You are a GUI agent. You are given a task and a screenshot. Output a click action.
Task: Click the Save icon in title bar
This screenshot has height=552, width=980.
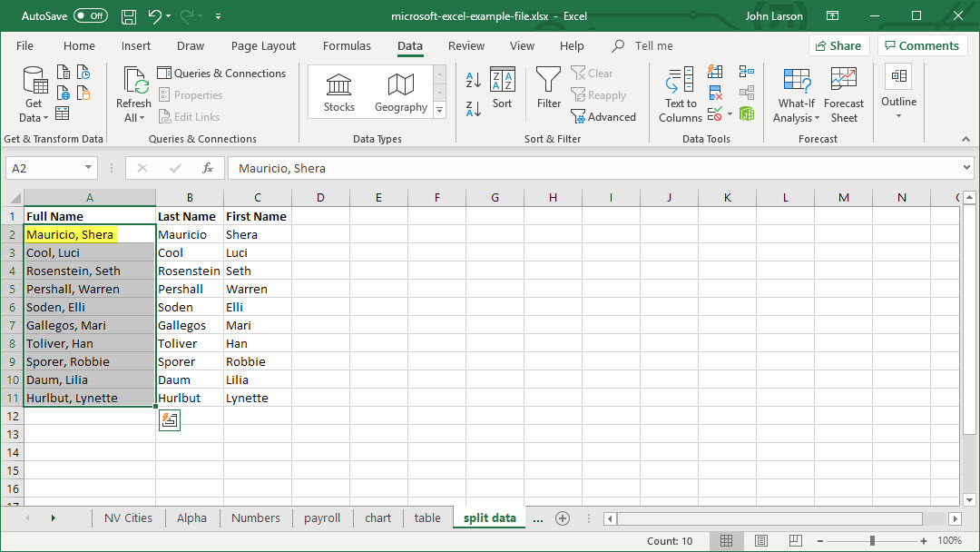129,16
